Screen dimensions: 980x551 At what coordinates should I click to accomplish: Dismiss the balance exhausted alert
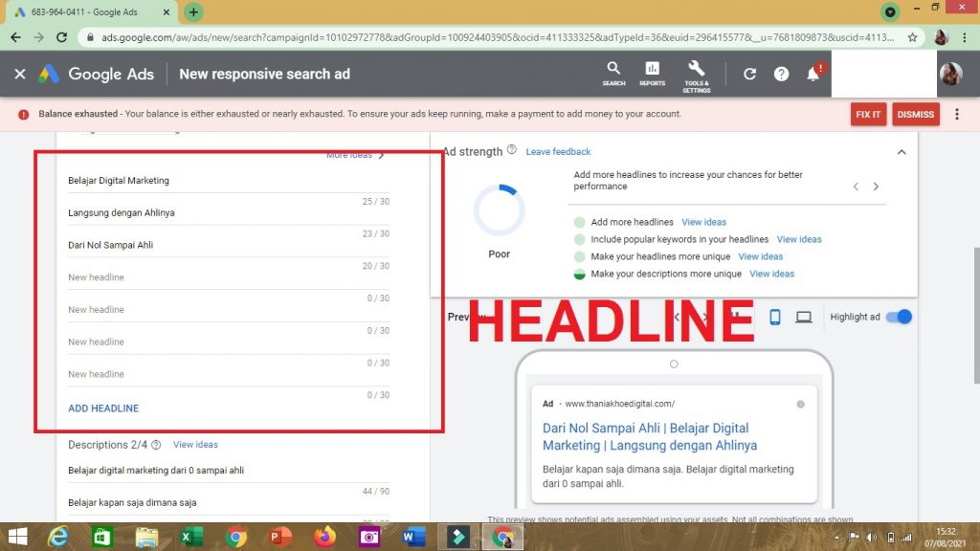[x=915, y=114]
